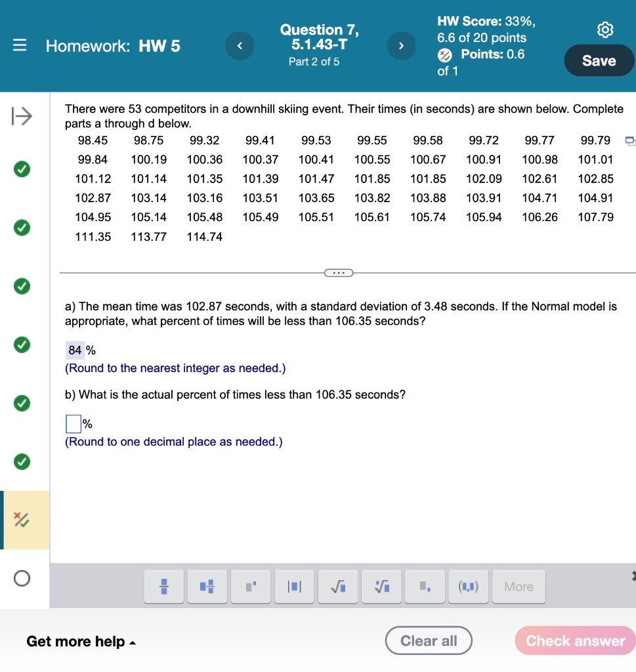Viewport: 636px width, 672px height.
Task: Select the topmost green checkmark question in sidebar
Action: (22, 169)
